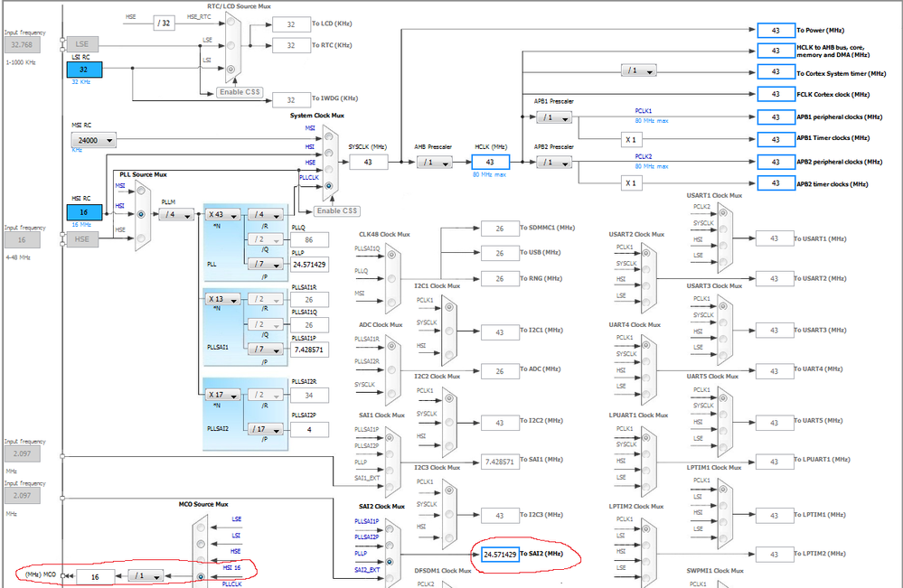
Task: Open the Cortex System timer divider dropdown
Action: point(639,70)
